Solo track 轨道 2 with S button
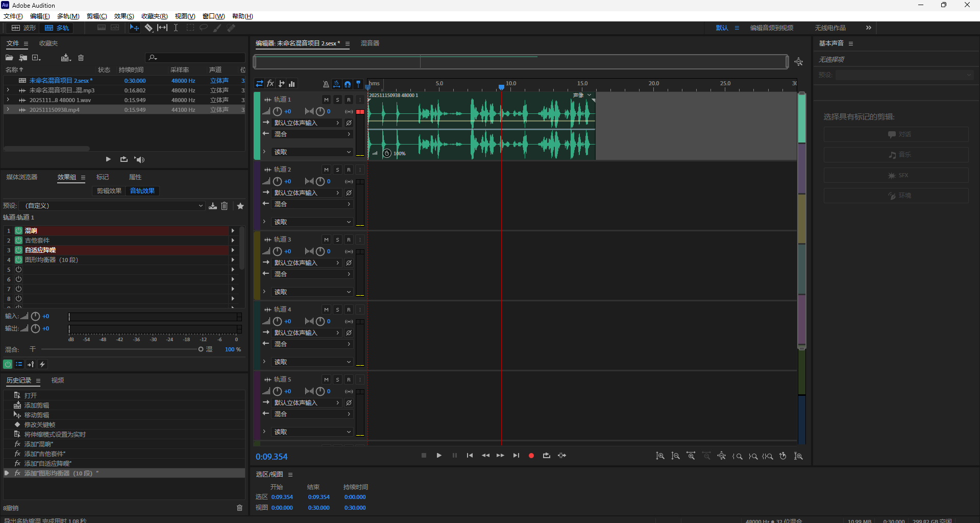The width and height of the screenshot is (980, 523). coord(337,170)
